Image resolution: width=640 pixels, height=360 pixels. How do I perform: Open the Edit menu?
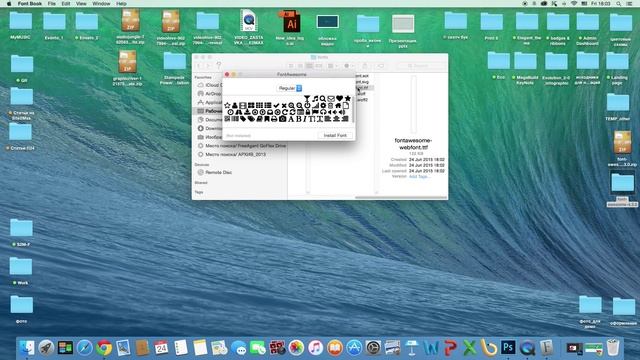tap(66, 3)
